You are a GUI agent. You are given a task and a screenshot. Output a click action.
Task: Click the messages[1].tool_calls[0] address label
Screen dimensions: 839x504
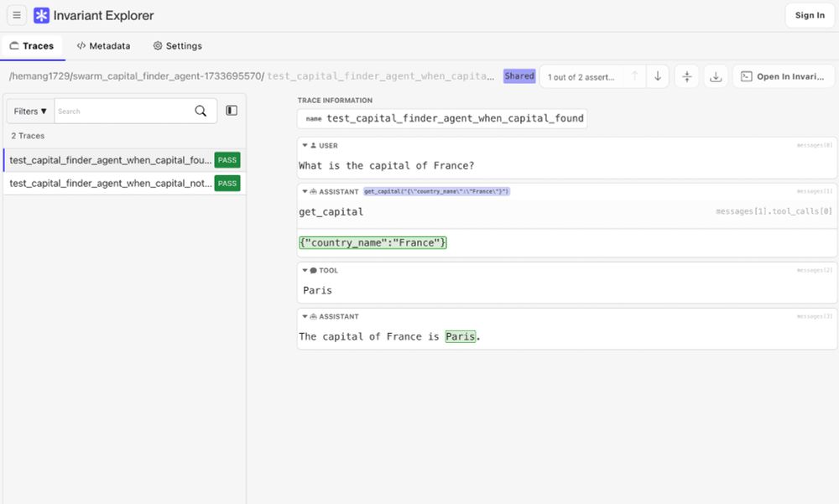pyautogui.click(x=774, y=211)
